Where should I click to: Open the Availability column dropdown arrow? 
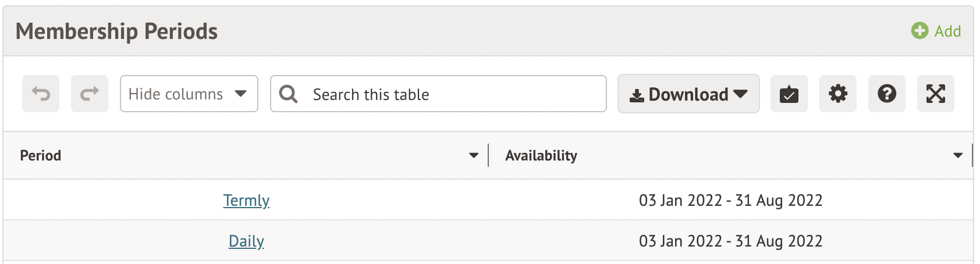pos(957,155)
